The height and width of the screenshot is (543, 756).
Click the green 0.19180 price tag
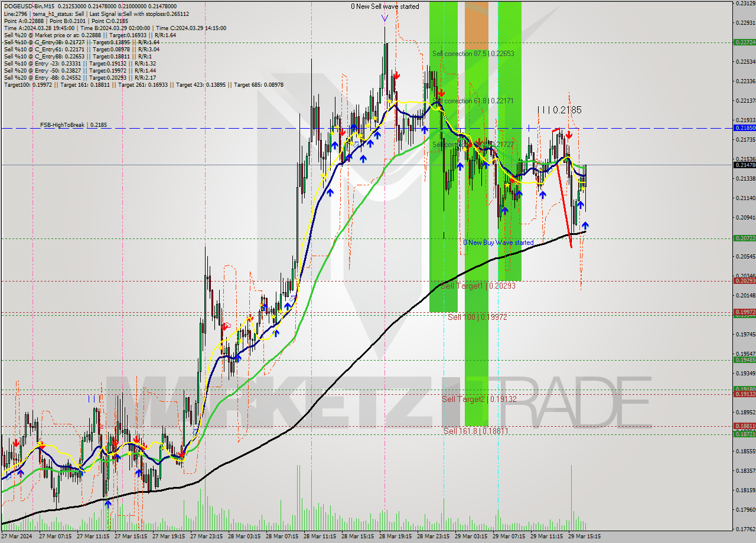pyautogui.click(x=744, y=389)
